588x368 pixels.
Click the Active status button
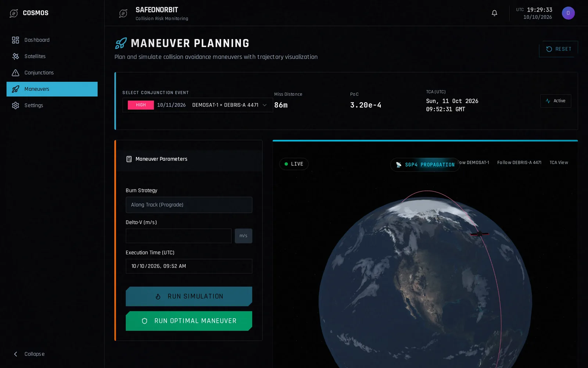click(555, 101)
